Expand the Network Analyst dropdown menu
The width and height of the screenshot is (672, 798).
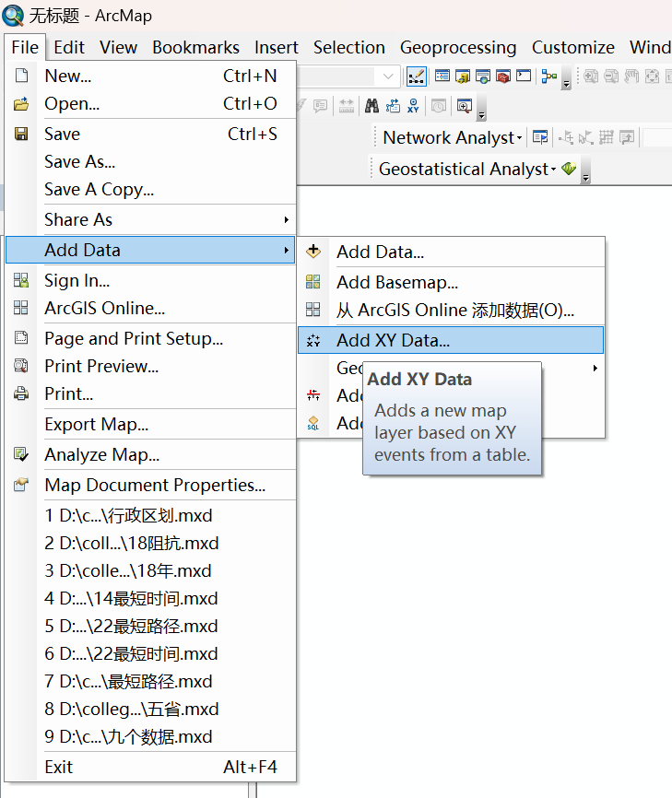519,138
